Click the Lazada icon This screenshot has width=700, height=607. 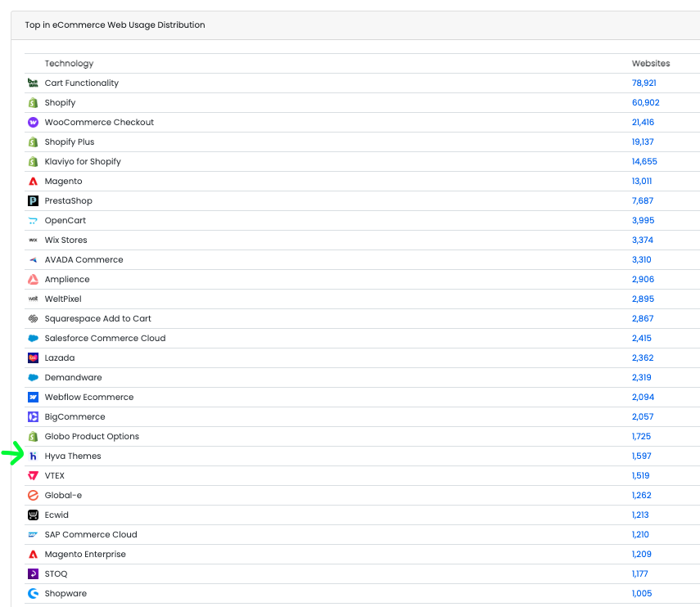(x=32, y=357)
